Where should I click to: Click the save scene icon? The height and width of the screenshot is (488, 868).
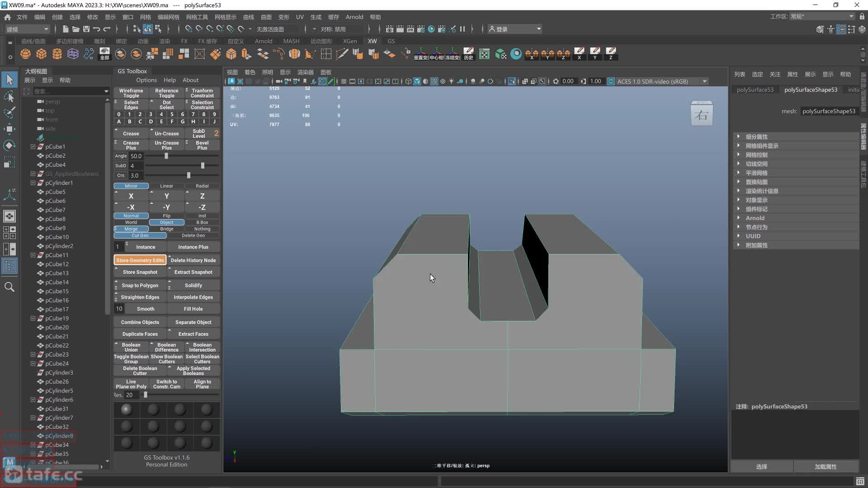coord(86,29)
